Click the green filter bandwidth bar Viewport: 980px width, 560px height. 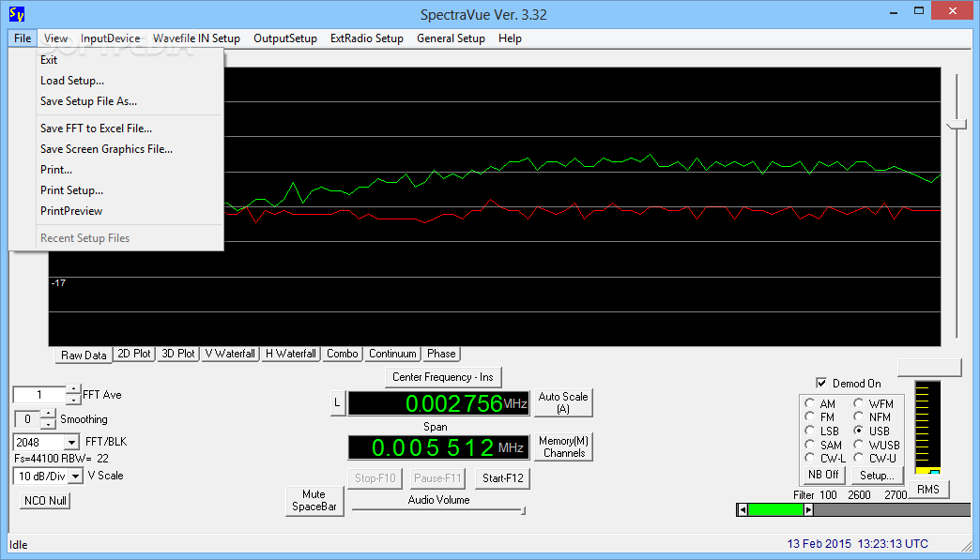point(775,510)
